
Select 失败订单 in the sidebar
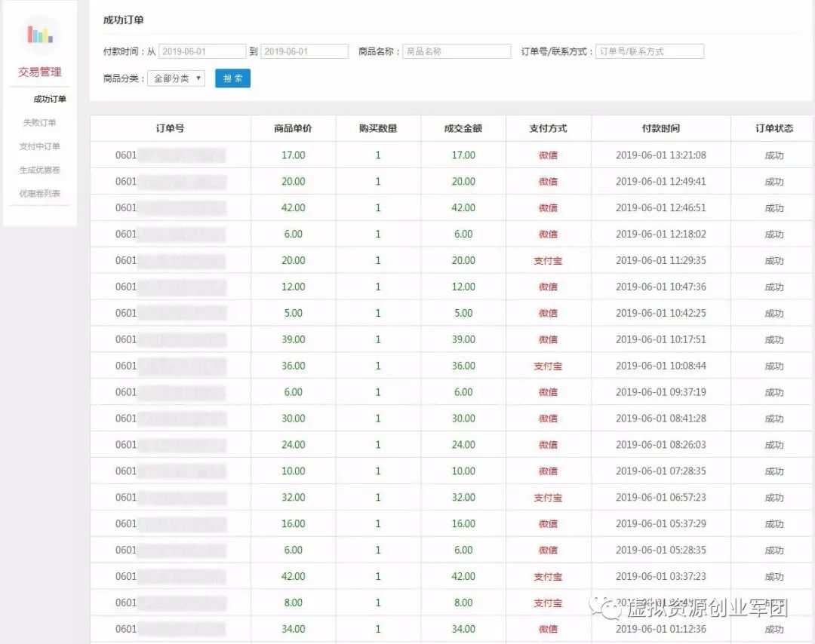tap(39, 122)
